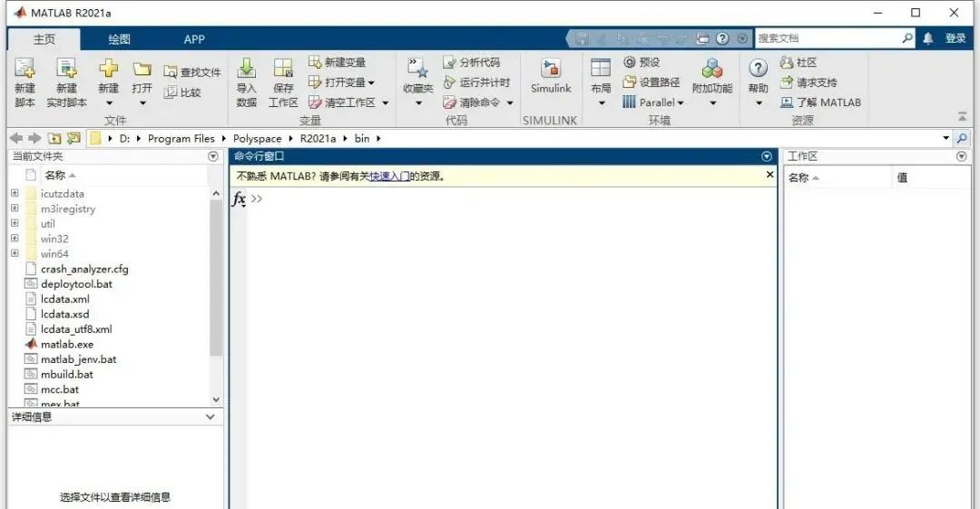
Task: Expand the util folder
Action: point(15,223)
